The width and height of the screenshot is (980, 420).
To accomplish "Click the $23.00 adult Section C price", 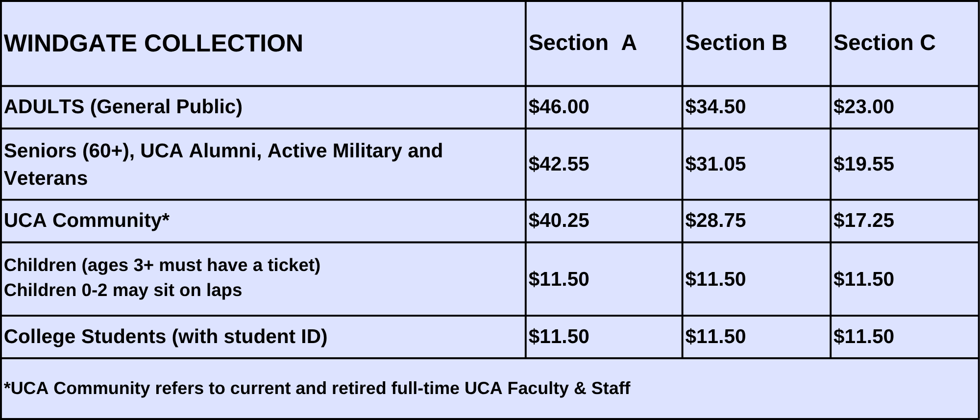I will [x=864, y=107].
